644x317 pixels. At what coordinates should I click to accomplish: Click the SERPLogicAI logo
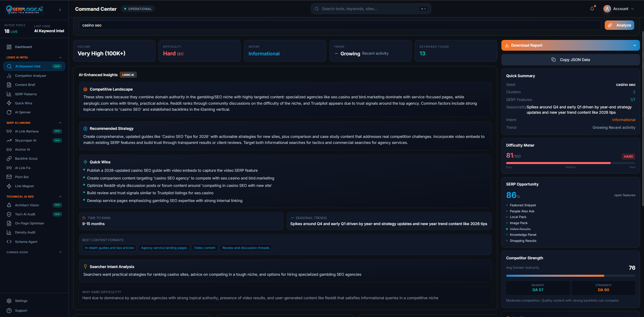pos(24,9)
